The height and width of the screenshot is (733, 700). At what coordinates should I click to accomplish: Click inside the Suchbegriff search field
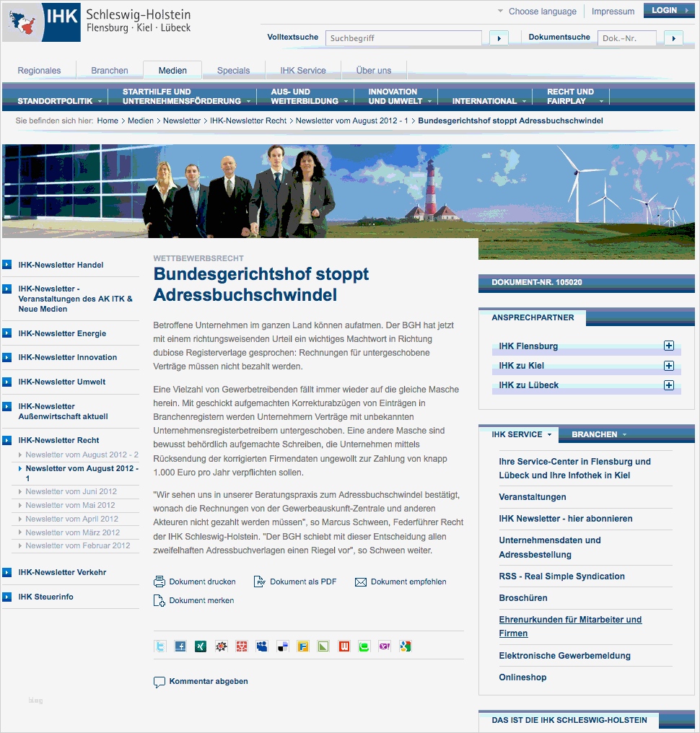point(403,38)
